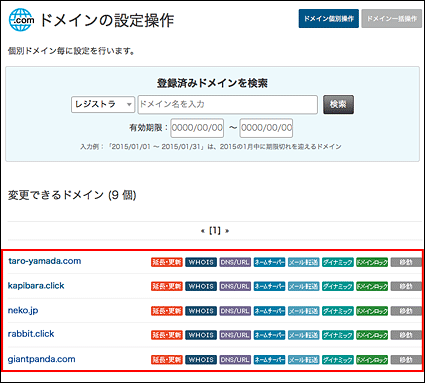Screen dimensions: 425x383
Task: Click ダイナミック for giantpanda.com
Action: point(338,360)
